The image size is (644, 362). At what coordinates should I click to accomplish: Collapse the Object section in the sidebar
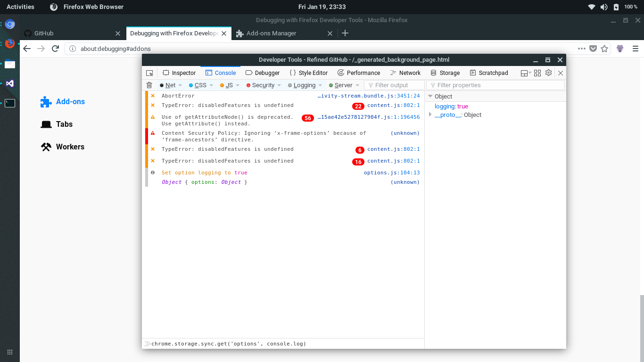tap(430, 96)
